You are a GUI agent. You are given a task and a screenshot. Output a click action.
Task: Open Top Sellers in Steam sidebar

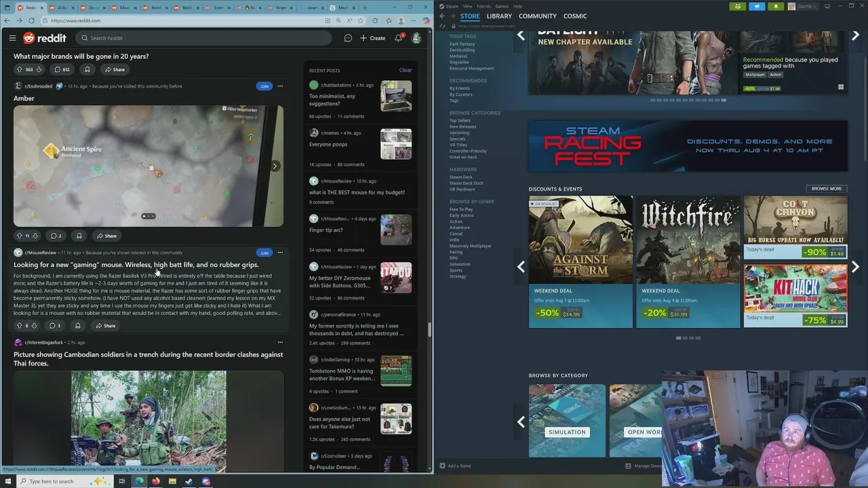pyautogui.click(x=460, y=121)
